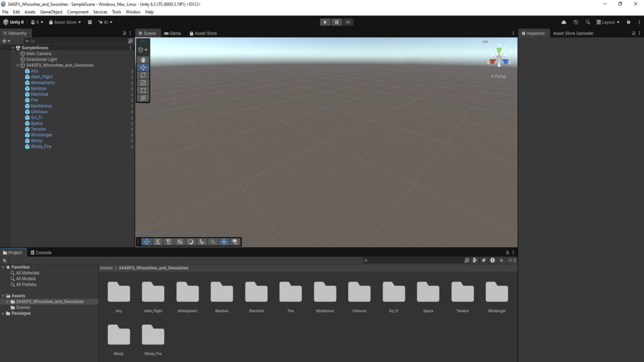
Task: Click the Assets breadcrumb link
Action: pos(106,268)
